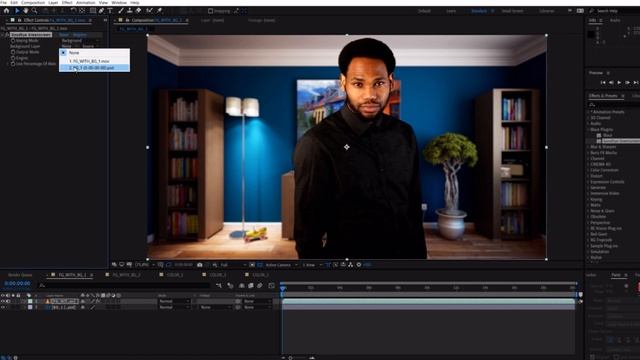Collapse the effect twirl arrow in Effect Controls
The height and width of the screenshot is (360, 640).
(2, 35)
